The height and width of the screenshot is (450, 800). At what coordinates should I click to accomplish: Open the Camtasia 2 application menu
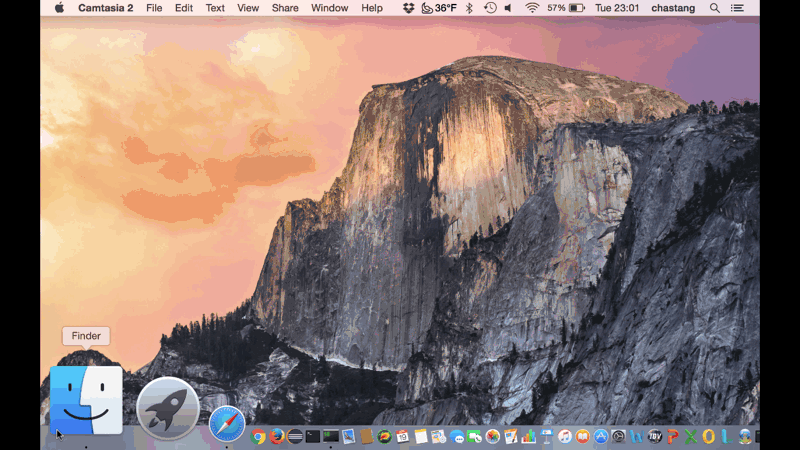click(x=106, y=8)
